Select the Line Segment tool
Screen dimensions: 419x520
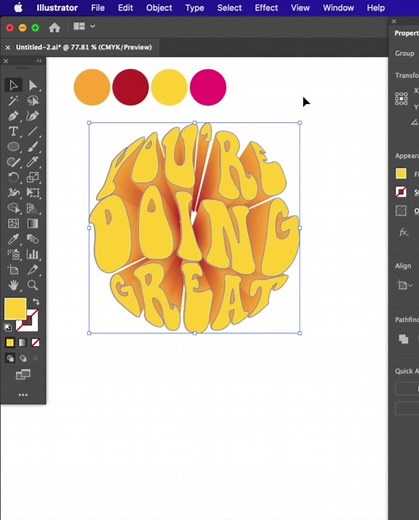click(x=33, y=131)
